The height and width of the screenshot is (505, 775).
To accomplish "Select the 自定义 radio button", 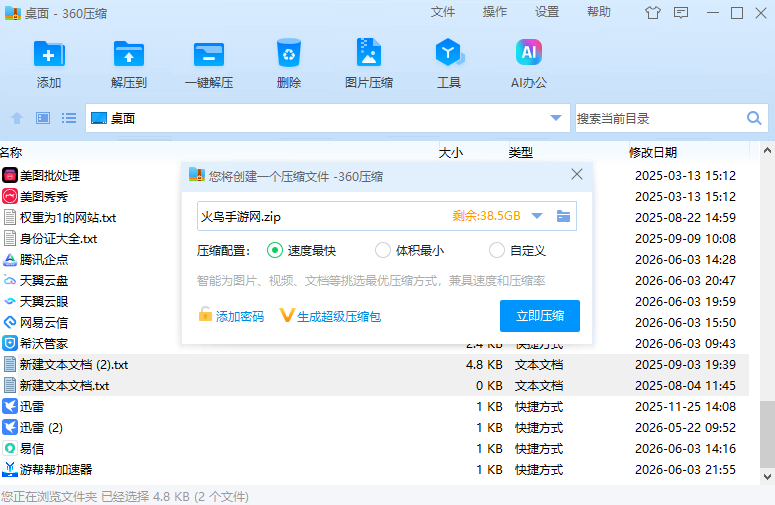I will pyautogui.click(x=497, y=251).
